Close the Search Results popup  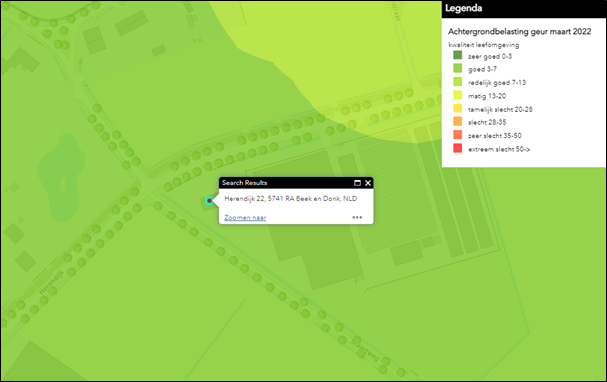(368, 183)
